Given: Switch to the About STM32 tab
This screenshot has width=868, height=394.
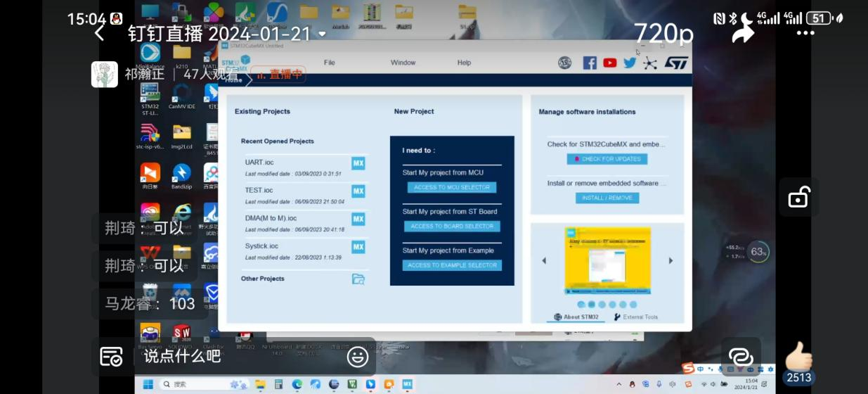Looking at the screenshot, I should [576, 317].
